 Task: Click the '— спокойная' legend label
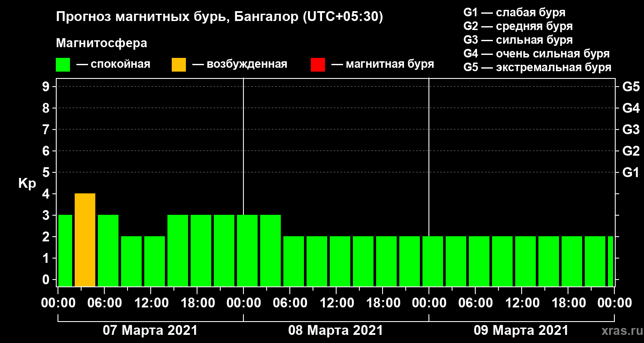pos(113,65)
